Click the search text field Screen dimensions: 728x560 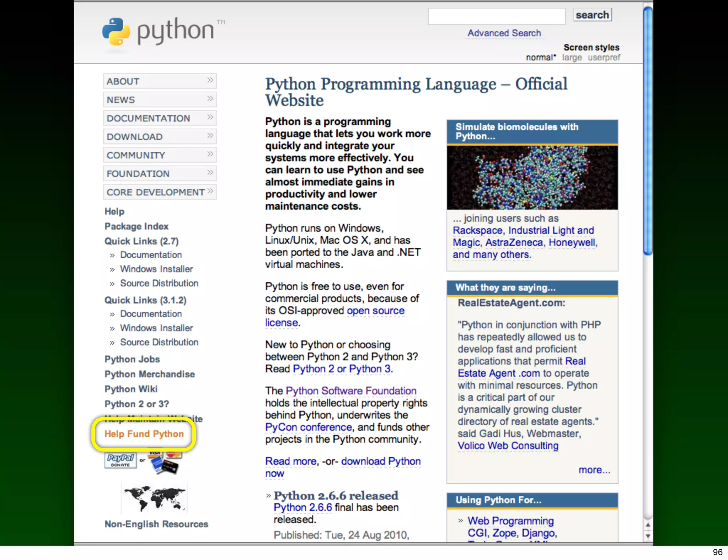coord(496,16)
